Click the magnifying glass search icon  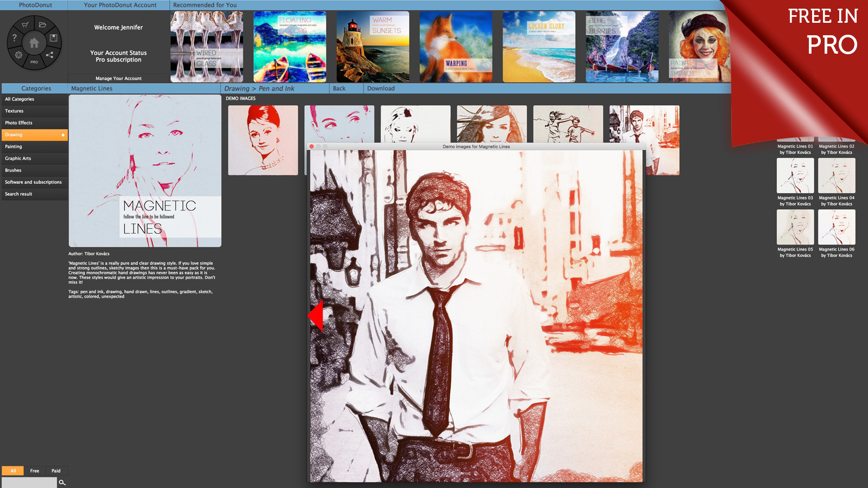[x=62, y=483]
